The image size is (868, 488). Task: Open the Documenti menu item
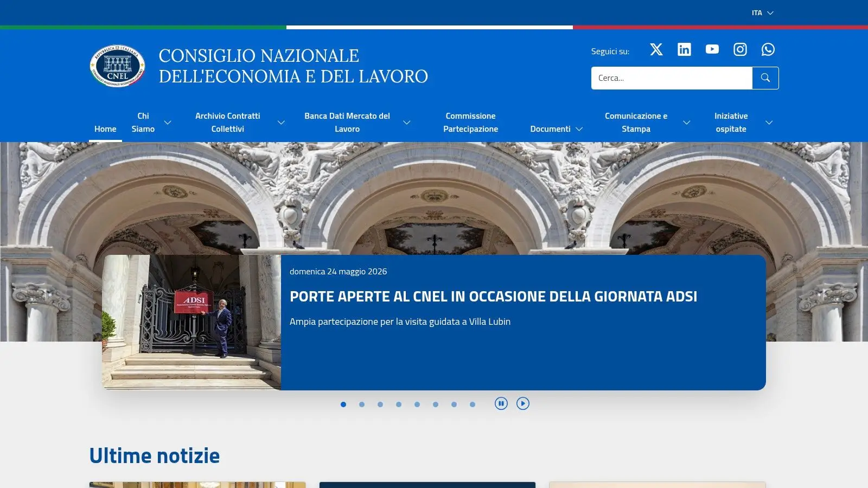[x=550, y=129]
